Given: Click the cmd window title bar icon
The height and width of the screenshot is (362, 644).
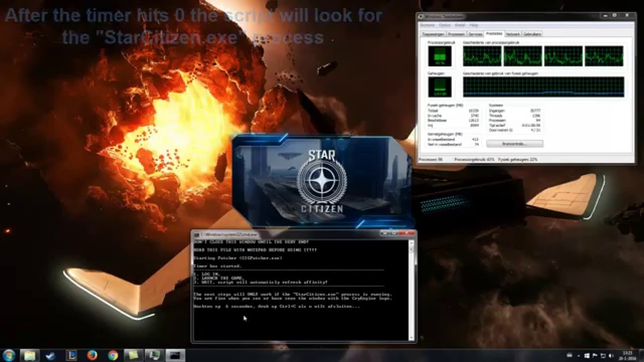Looking at the screenshot, I should pos(197,234).
